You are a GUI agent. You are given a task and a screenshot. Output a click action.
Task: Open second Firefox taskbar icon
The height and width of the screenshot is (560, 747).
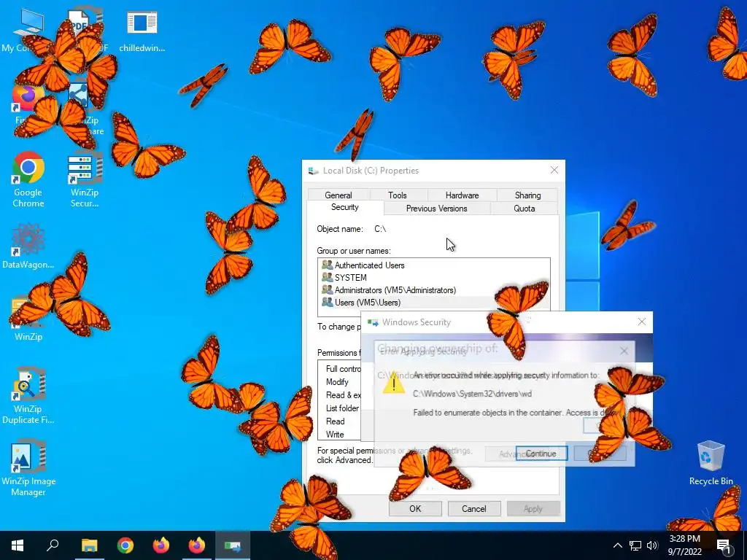[197, 545]
